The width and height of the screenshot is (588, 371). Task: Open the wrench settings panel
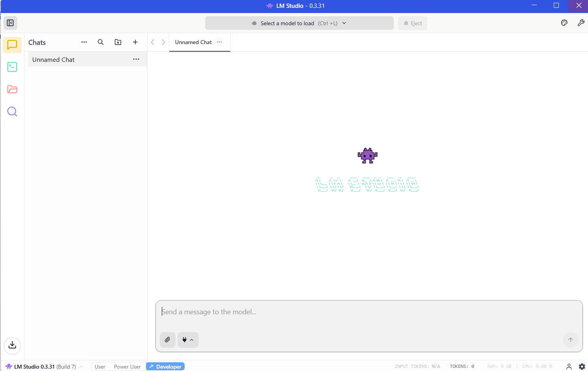[x=581, y=23]
